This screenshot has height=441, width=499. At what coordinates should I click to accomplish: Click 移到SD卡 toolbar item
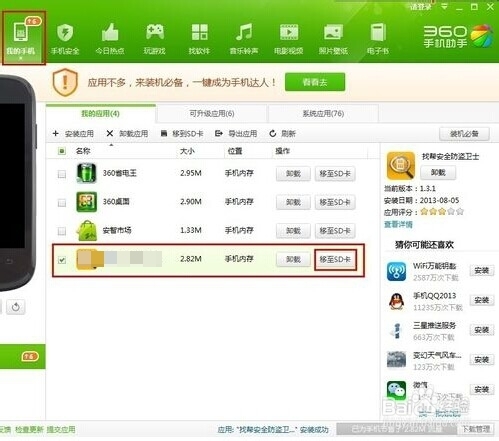coord(182,134)
